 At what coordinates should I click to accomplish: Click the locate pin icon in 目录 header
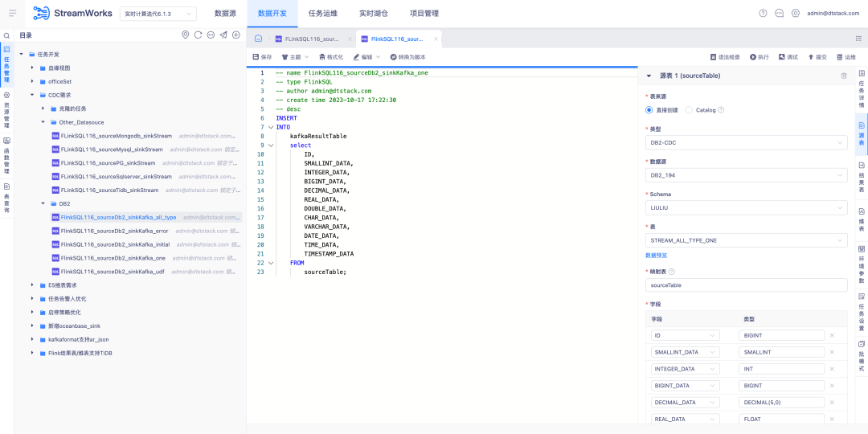pyautogui.click(x=185, y=35)
